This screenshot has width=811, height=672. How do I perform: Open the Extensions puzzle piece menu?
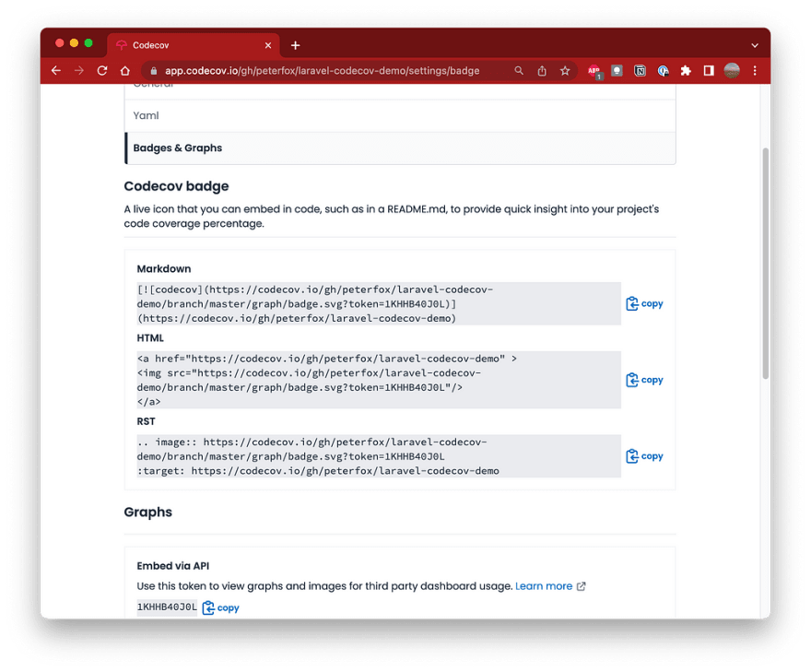[686, 71]
